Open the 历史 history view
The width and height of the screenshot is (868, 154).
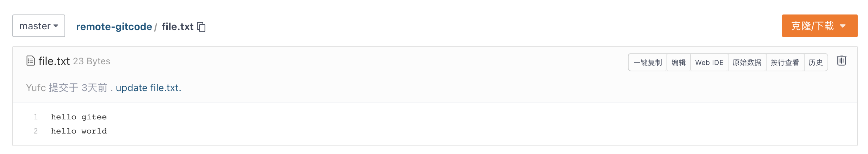(x=816, y=63)
